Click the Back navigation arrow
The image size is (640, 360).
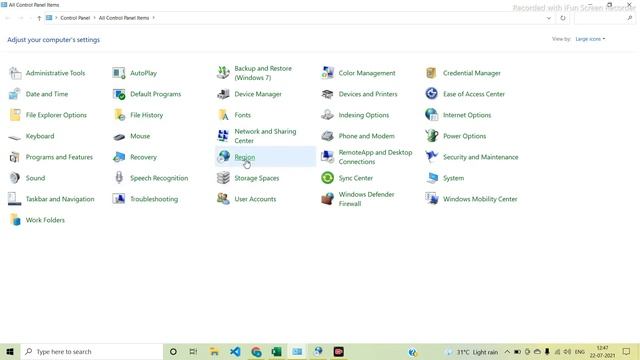point(8,18)
